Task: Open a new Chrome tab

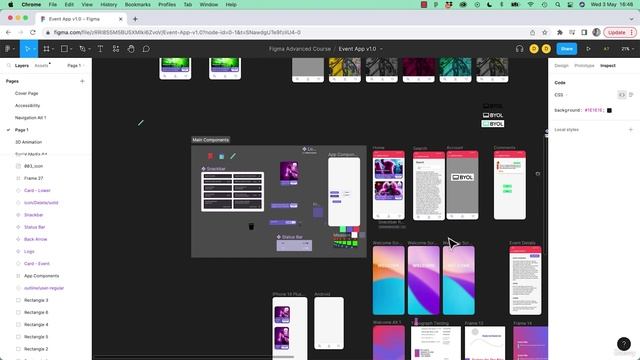Action: point(135,19)
